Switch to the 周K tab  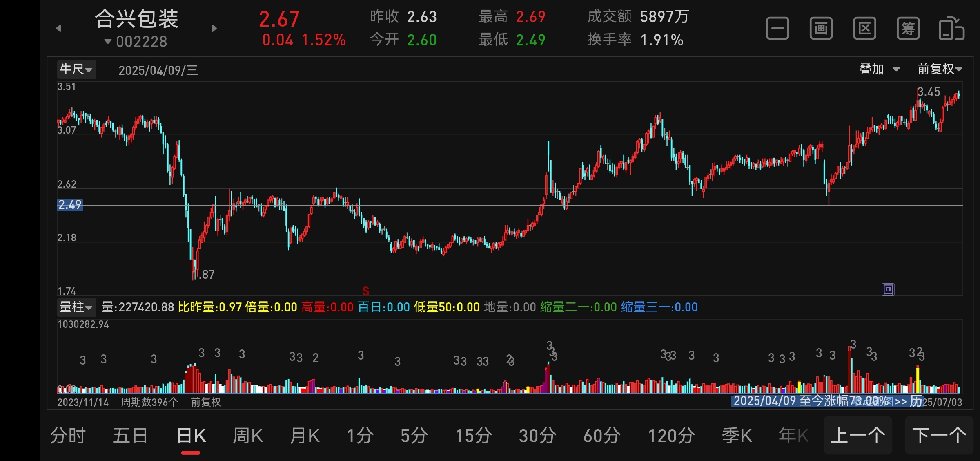pos(247,436)
